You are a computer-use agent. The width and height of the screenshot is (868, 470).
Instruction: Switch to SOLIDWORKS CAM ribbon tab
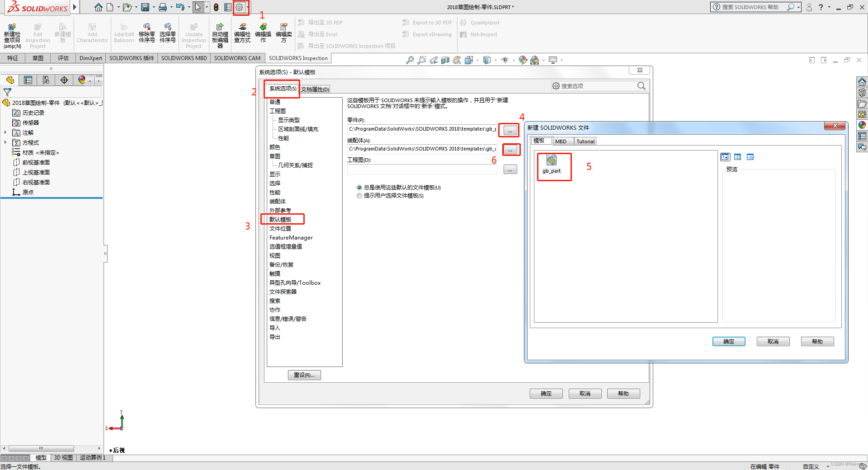pos(237,58)
